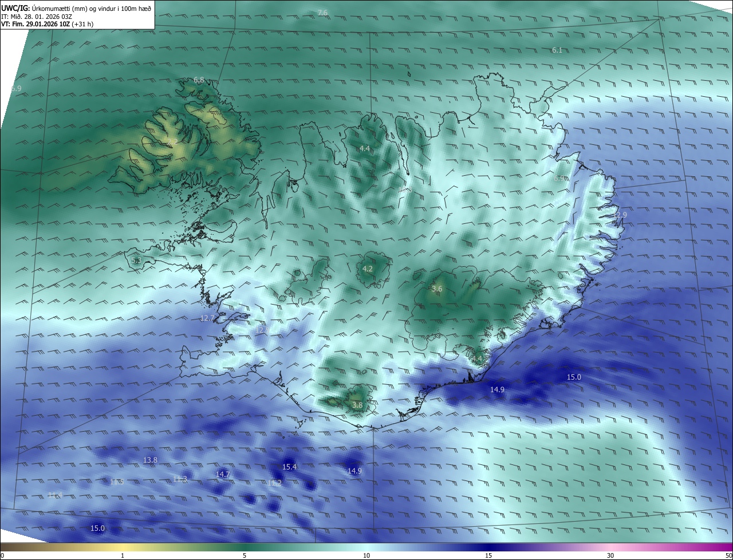Click the 5.3 value on Snæfellsnes

[136, 261]
